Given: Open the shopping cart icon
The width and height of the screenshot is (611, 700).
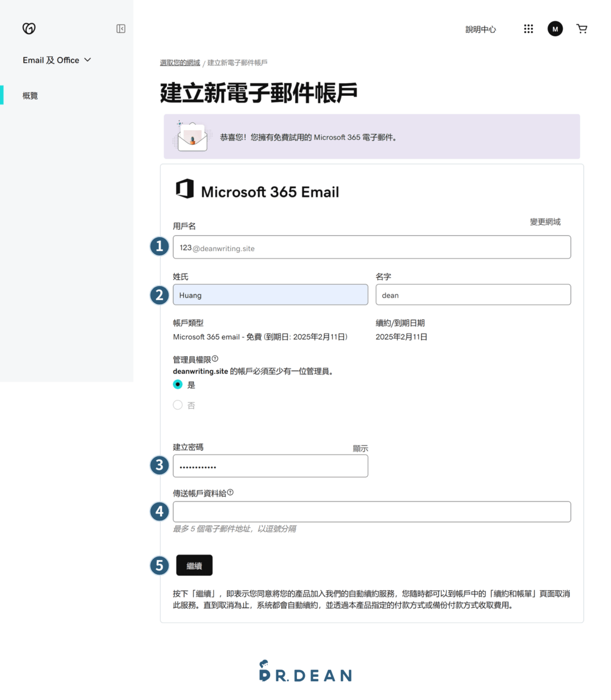Looking at the screenshot, I should 582,29.
